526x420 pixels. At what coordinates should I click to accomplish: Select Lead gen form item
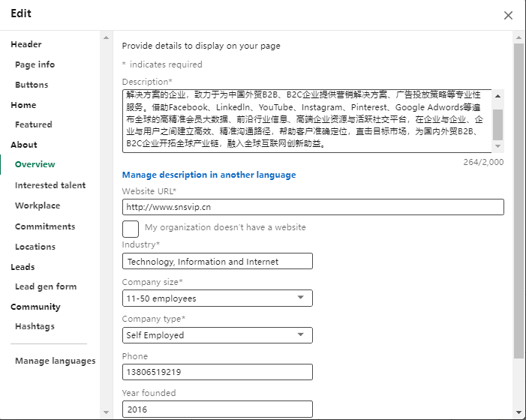pyautogui.click(x=46, y=286)
